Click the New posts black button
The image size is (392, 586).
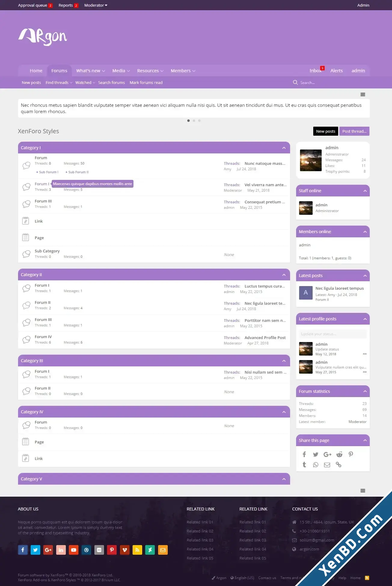click(x=326, y=131)
